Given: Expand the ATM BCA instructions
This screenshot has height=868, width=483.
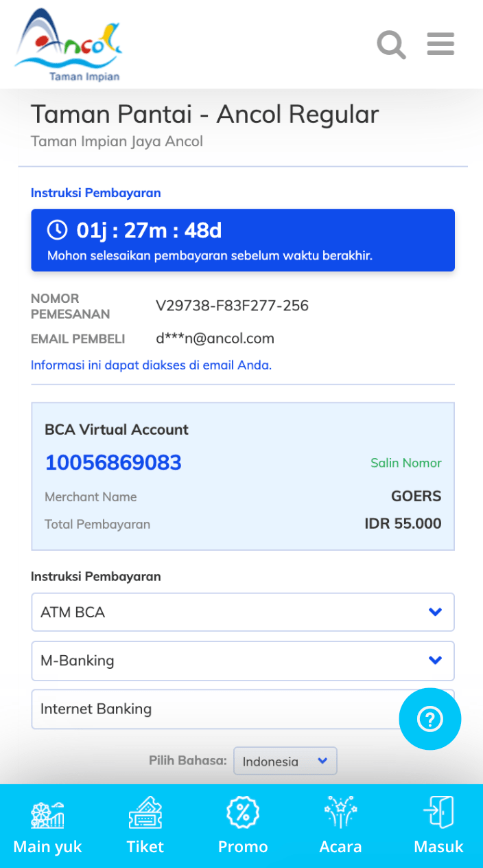Looking at the screenshot, I should [x=243, y=612].
